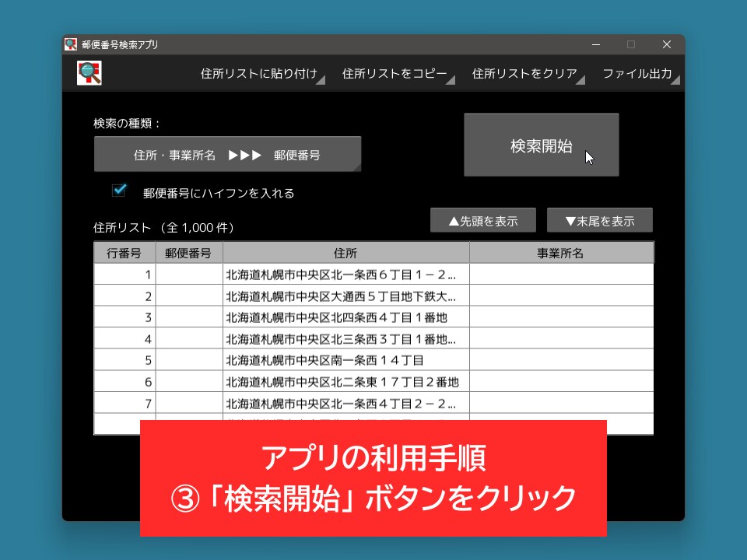Minimize the 郵便番号検索アプリ window
The height and width of the screenshot is (560, 747).
tap(596, 44)
